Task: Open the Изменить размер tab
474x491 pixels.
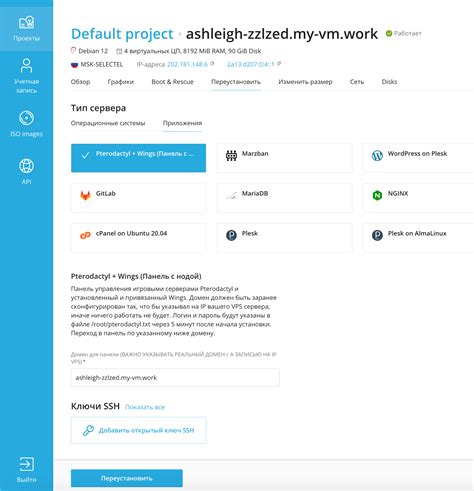Action: click(305, 82)
